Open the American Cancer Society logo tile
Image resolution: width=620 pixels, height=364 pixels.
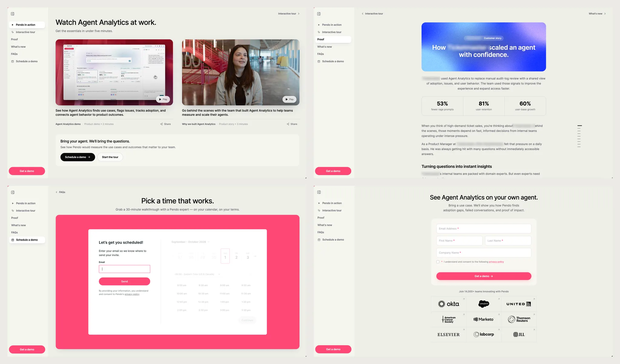[x=449, y=319]
